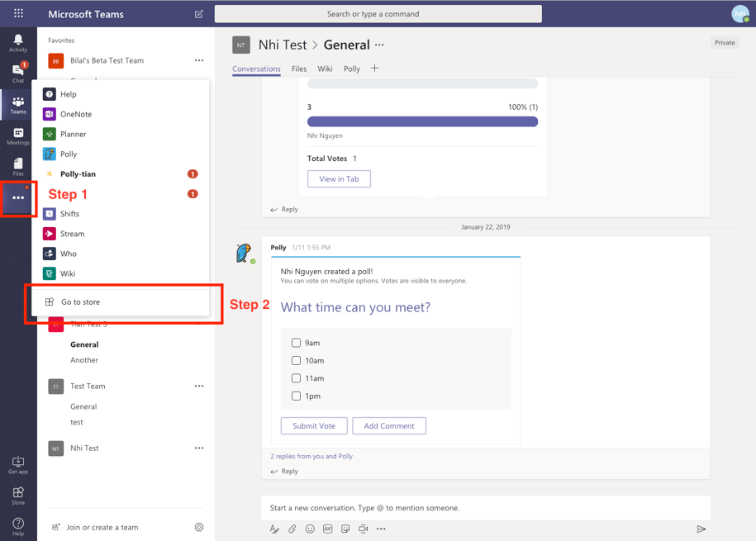Open the app launcher waffle icon
Screen dimensions: 756x541
point(18,13)
